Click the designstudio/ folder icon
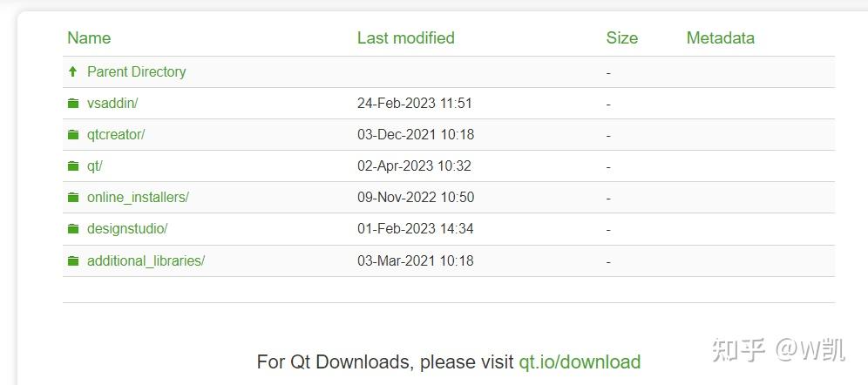This screenshot has width=868, height=385. 73,228
